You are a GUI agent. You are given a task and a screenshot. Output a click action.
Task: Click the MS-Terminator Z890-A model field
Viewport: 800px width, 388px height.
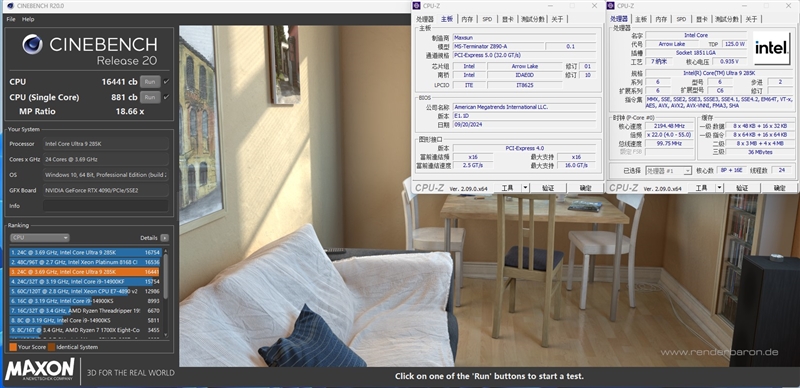point(497,46)
